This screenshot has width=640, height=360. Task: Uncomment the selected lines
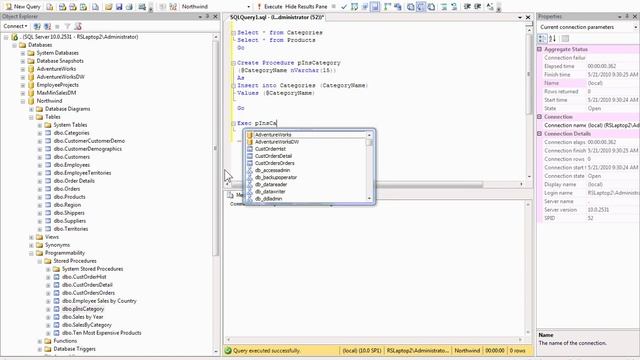click(454, 7)
